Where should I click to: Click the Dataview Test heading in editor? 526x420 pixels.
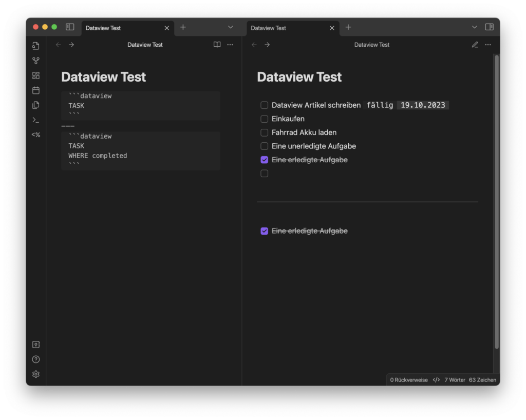click(x=103, y=77)
